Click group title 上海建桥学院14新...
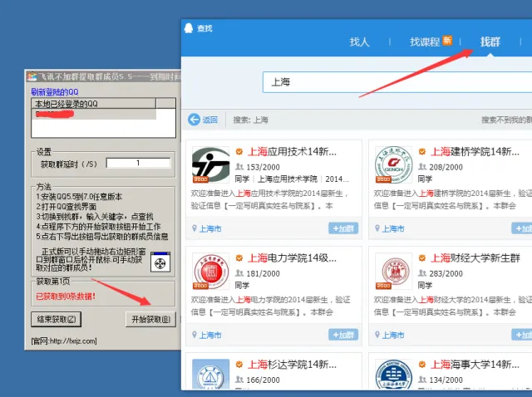532x397 pixels. 475,151
